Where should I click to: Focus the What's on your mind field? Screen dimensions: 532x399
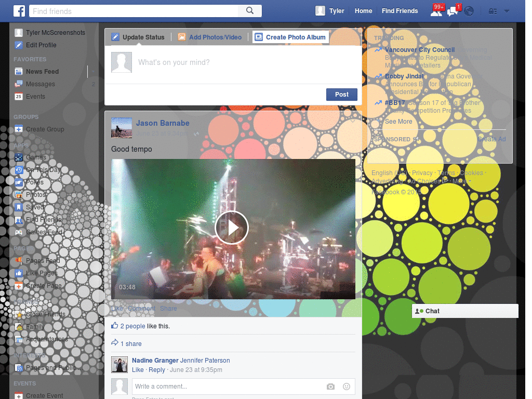pyautogui.click(x=246, y=62)
